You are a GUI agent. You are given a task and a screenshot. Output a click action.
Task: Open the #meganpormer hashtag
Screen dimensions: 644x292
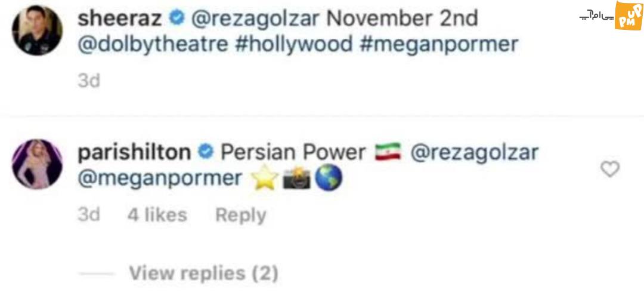438,45
